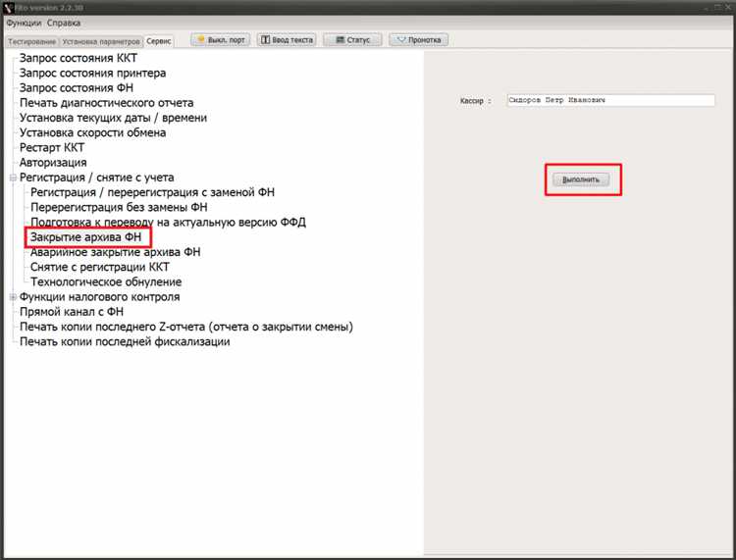Collapse the 'Регистрация / снятие с учета' node
Viewport: 736px width, 560px height.
tap(13, 178)
